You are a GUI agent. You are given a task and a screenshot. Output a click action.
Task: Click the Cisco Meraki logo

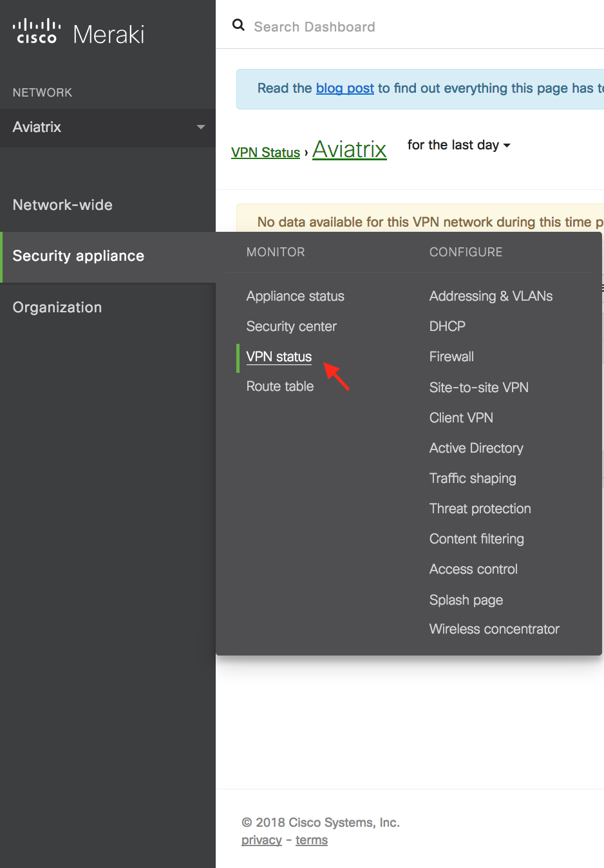point(79,33)
